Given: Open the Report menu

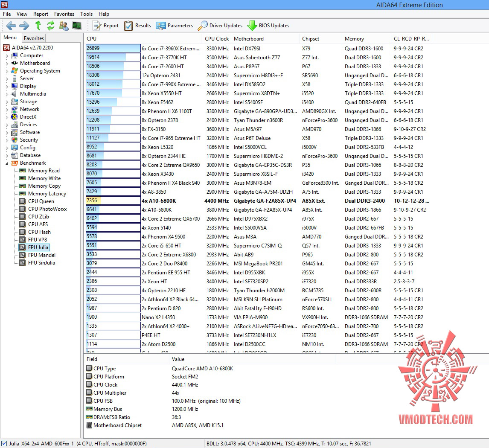Looking at the screenshot, I should (41, 14).
